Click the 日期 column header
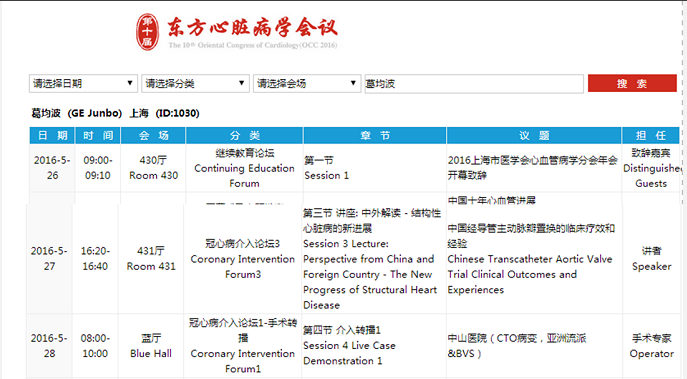Image resolution: width=687 pixels, height=379 pixels. click(x=52, y=135)
